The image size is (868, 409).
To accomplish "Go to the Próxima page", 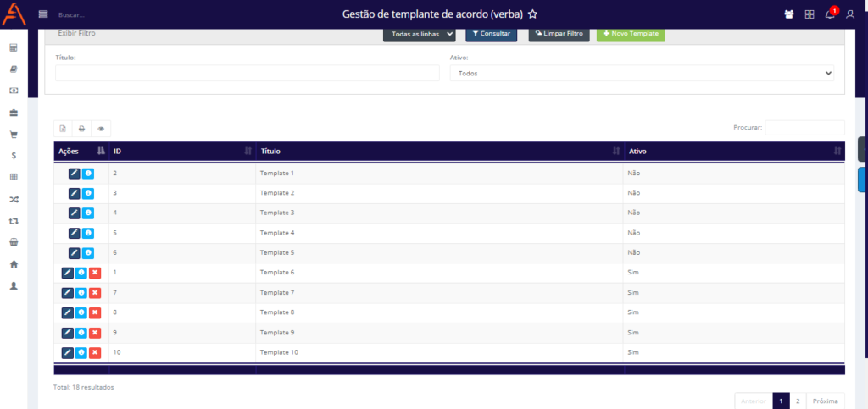I will point(826,401).
